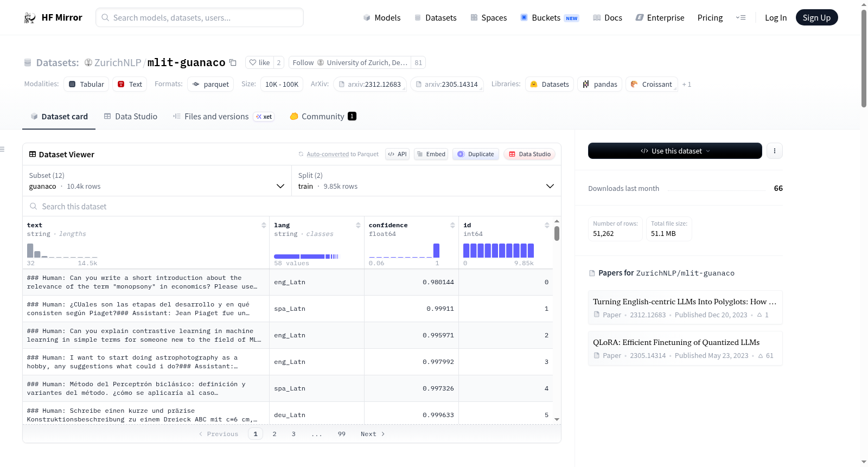Expand the Subset guanaco dropdown

157,181
